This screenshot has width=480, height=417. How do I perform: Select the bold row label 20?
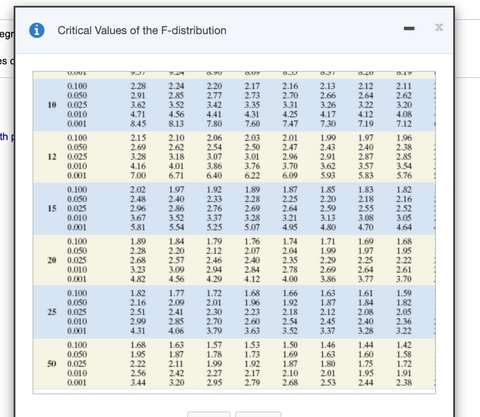(52, 260)
